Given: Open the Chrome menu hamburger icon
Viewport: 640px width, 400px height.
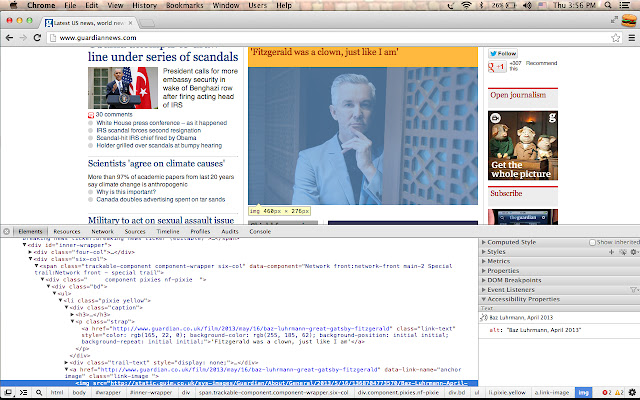Looking at the screenshot, I should 630,38.
